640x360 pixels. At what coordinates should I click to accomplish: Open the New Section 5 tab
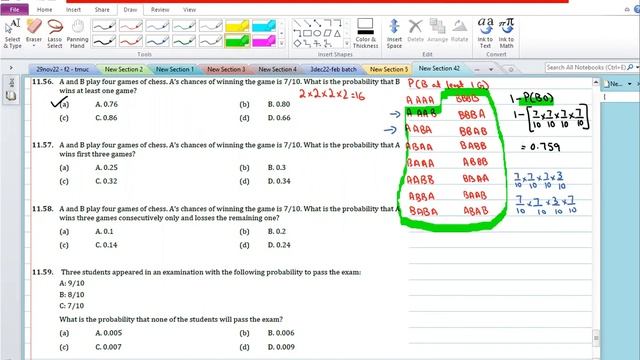389,69
